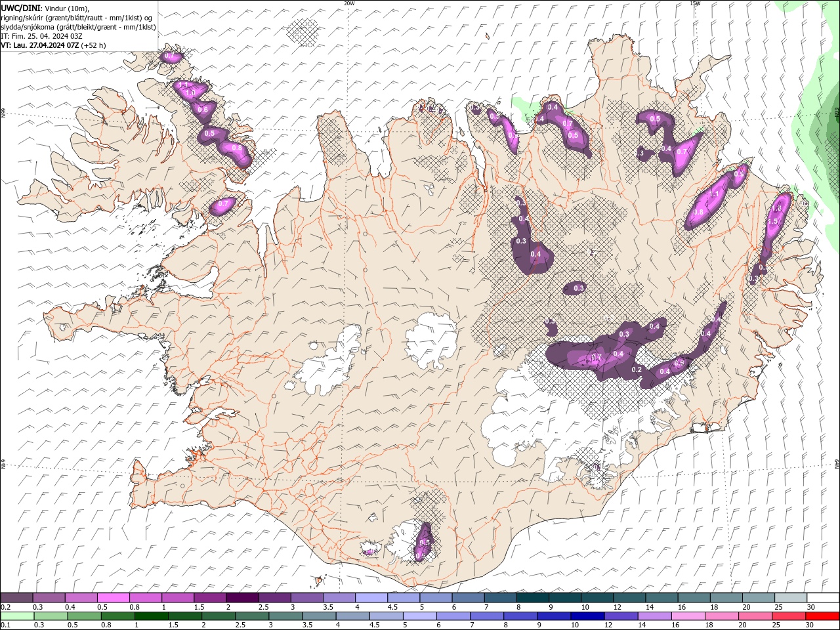Click the UWC/DINI: Vindur (10m) title text
This screenshot has width=840, height=630.
[x=45, y=8]
